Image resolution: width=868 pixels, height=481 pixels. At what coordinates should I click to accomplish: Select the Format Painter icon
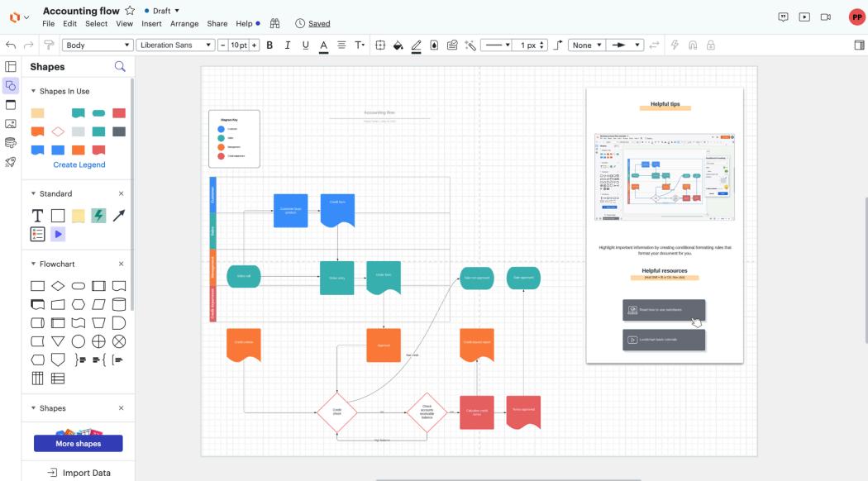(49, 45)
